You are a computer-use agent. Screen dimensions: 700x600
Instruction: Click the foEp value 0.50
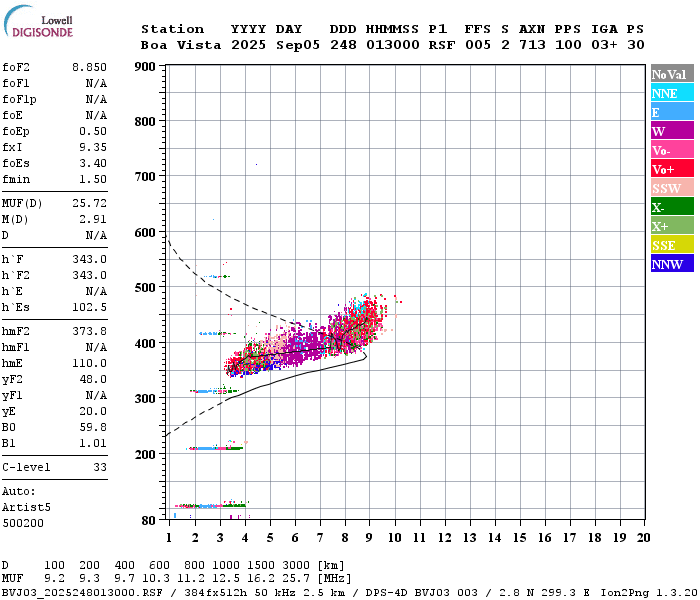pos(93,131)
